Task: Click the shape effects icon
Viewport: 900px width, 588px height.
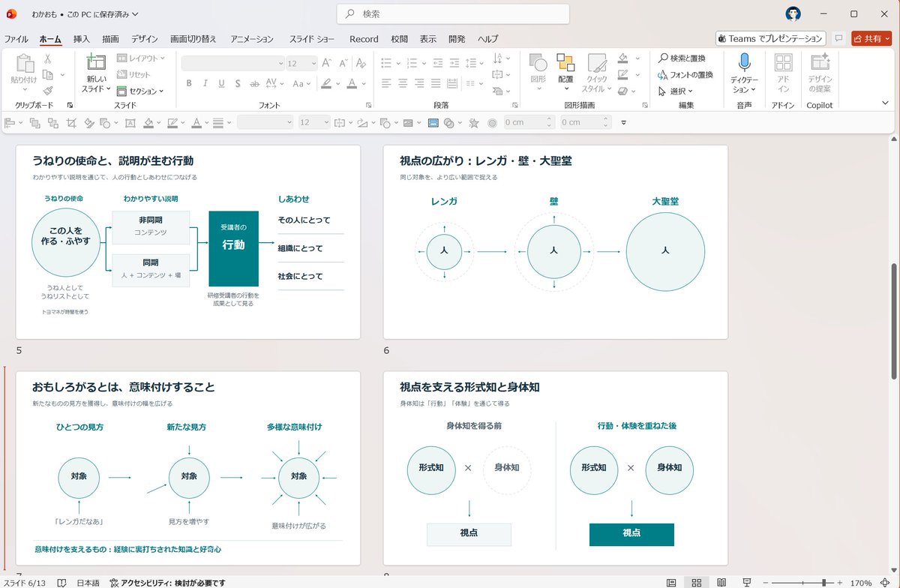Action: point(622,91)
